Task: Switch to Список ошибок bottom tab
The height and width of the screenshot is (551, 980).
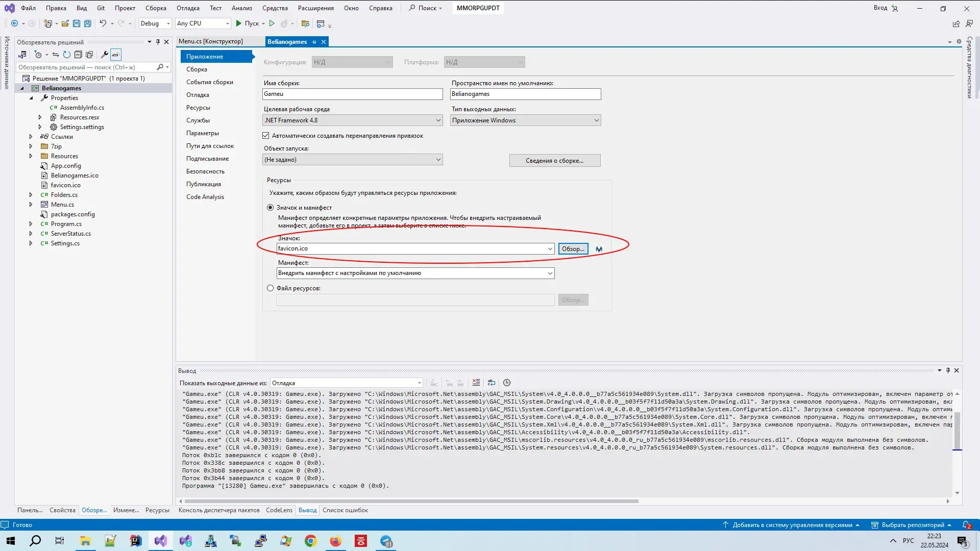Action: pos(345,510)
